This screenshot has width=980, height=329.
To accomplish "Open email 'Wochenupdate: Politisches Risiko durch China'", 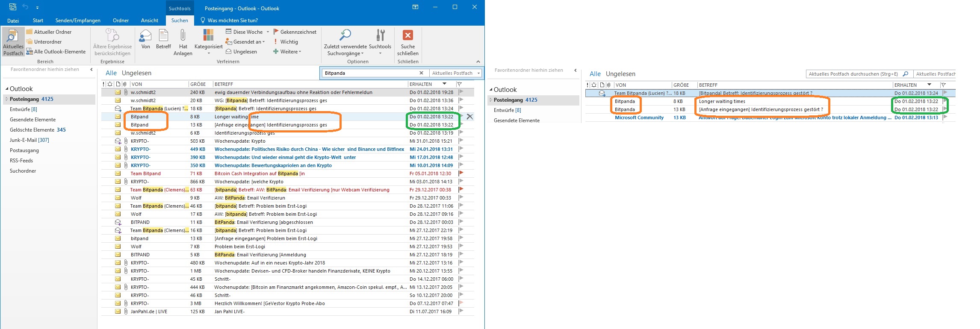I will (x=288, y=149).
